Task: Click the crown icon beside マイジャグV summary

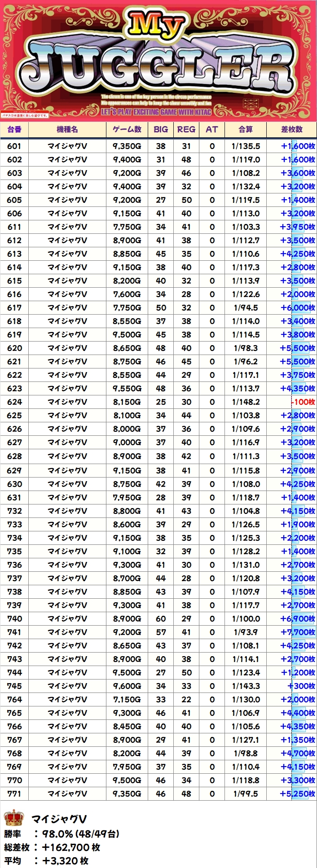Action: click(x=13, y=819)
